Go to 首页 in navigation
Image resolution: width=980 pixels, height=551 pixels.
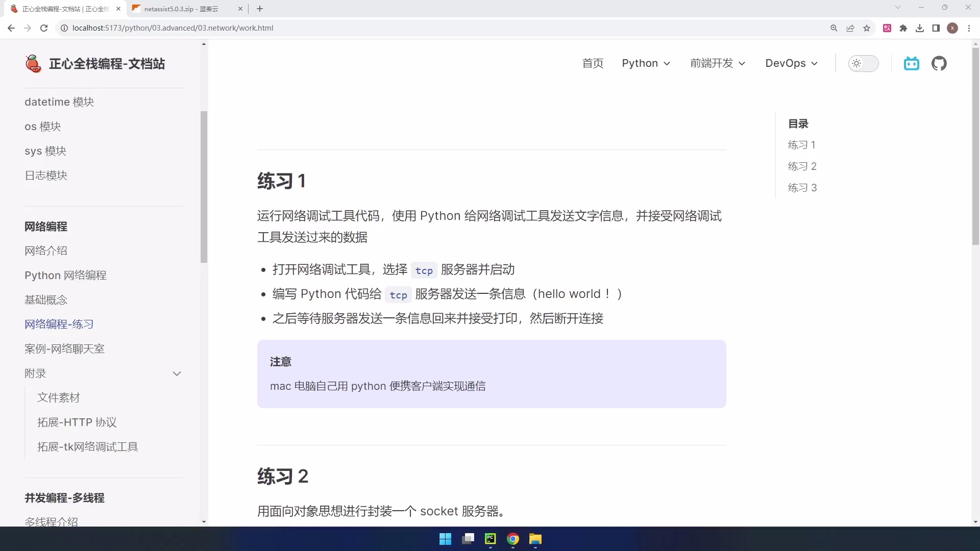pos(593,63)
